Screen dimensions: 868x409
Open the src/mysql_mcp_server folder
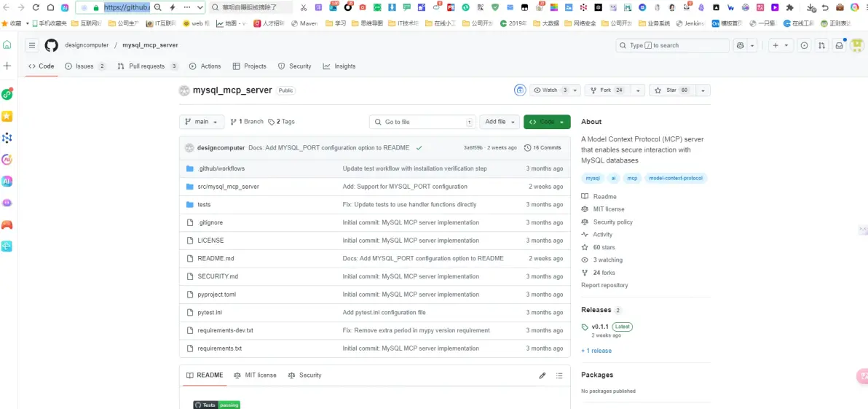tap(228, 187)
